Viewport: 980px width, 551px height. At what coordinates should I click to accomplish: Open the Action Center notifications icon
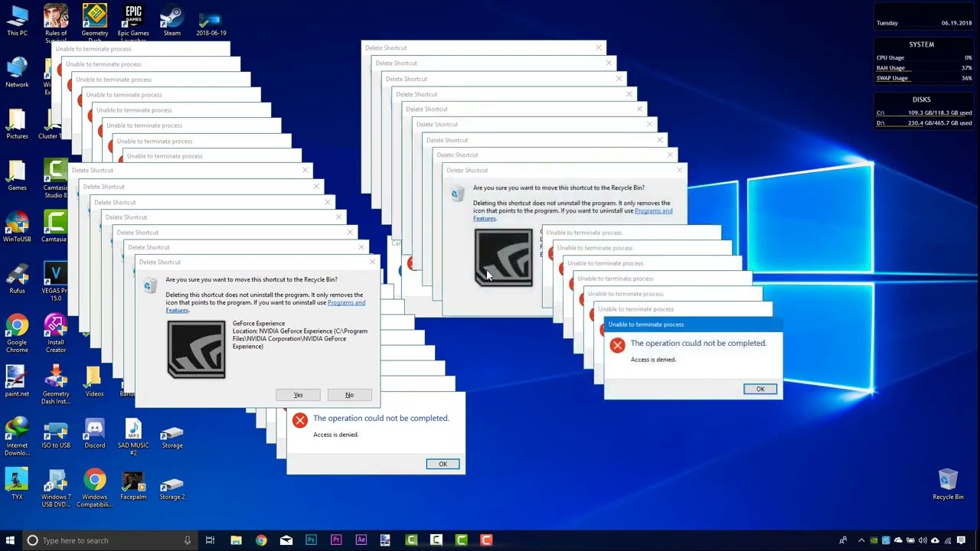962,540
